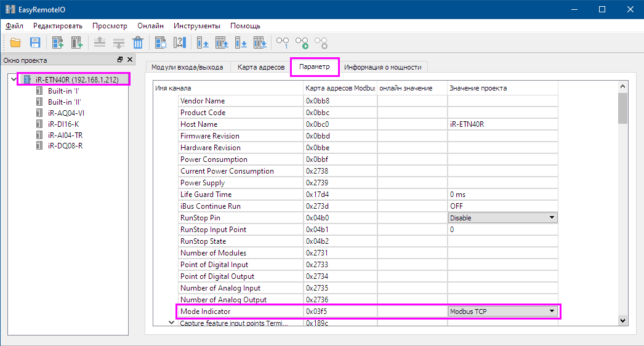This screenshot has width=644, height=346.
Task: Click the Power Supply row label
Action: point(203,182)
